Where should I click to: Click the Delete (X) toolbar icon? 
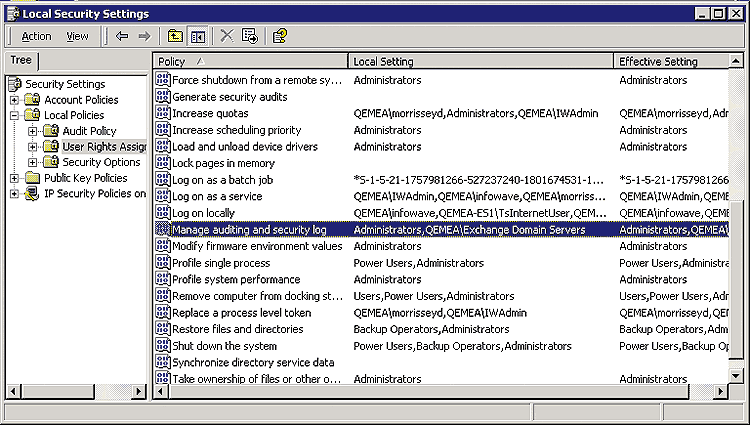point(227,36)
